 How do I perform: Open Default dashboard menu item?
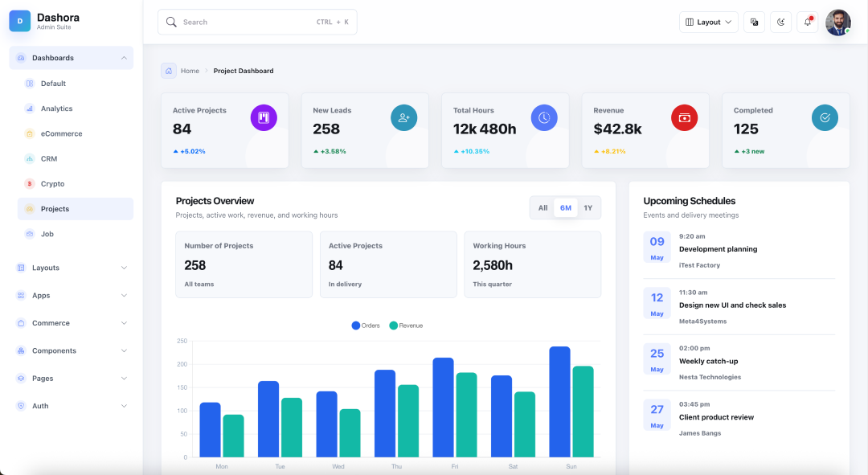click(x=76, y=84)
